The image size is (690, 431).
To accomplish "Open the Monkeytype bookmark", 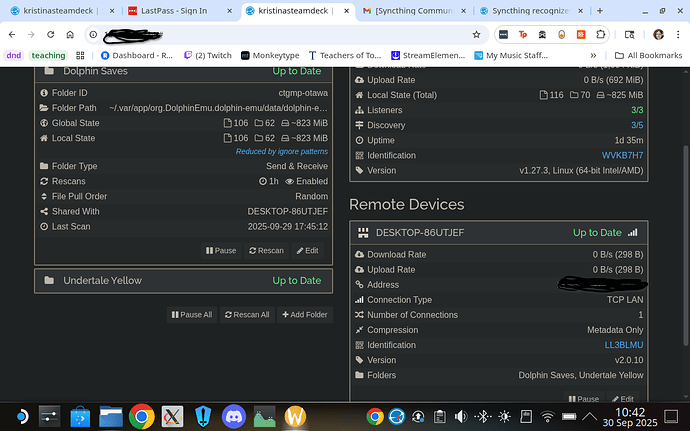I will (270, 55).
